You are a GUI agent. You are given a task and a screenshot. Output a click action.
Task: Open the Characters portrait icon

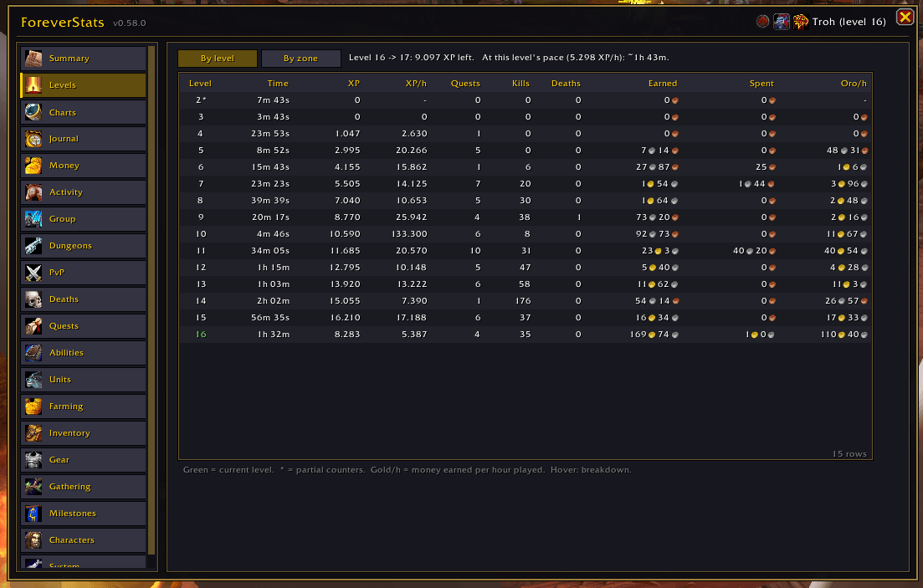(33, 539)
